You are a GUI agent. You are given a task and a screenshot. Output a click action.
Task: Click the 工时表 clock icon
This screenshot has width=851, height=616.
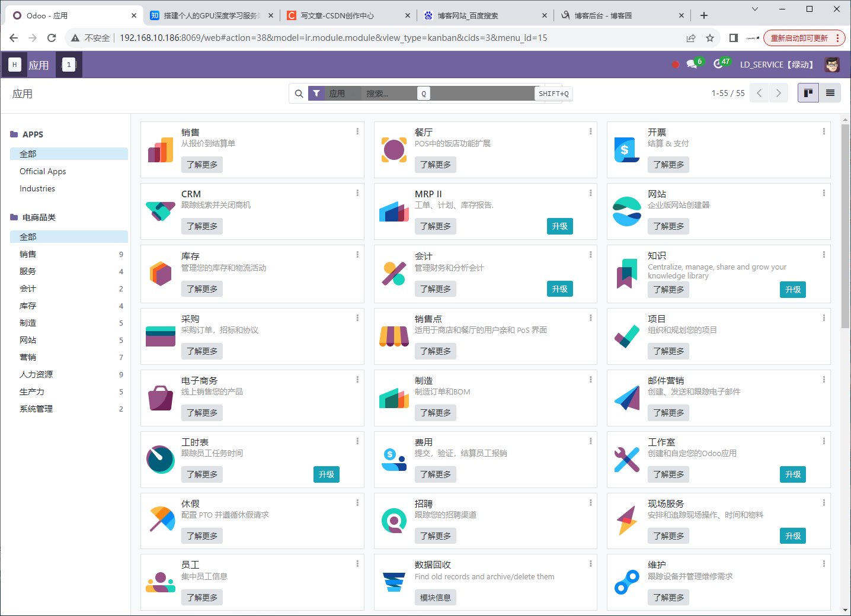161,459
